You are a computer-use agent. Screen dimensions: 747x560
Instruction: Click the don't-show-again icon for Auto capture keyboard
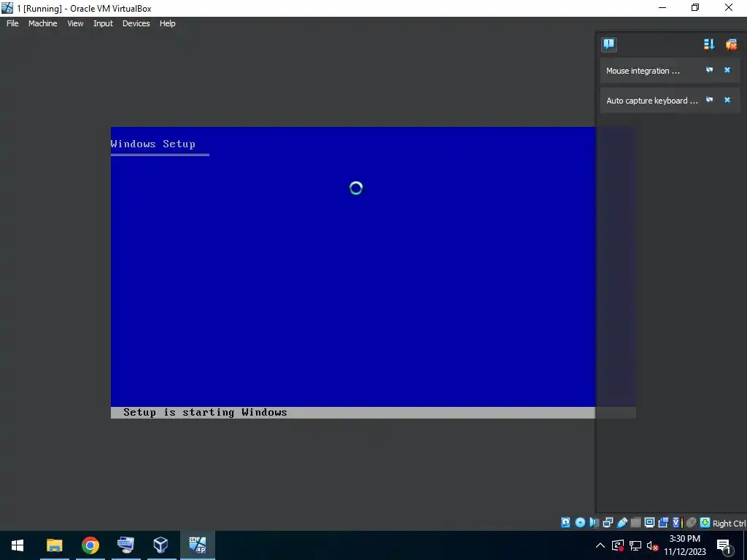coord(709,100)
